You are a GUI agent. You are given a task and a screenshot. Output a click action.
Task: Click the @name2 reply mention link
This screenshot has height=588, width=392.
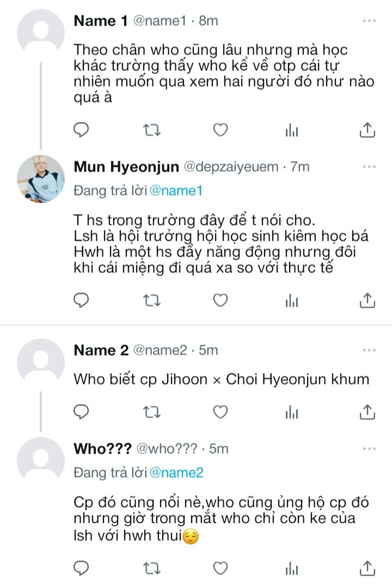point(176,473)
